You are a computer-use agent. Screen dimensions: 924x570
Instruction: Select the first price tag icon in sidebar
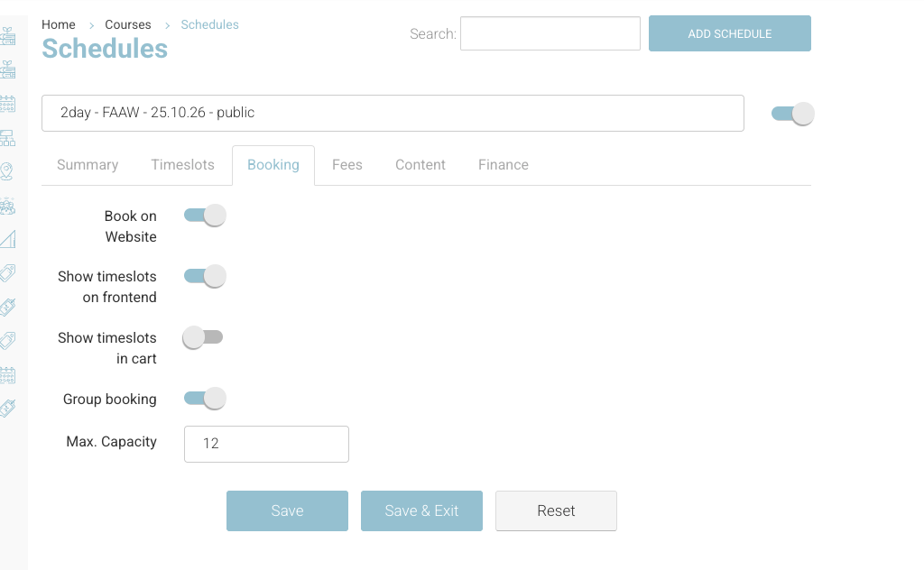(11, 272)
